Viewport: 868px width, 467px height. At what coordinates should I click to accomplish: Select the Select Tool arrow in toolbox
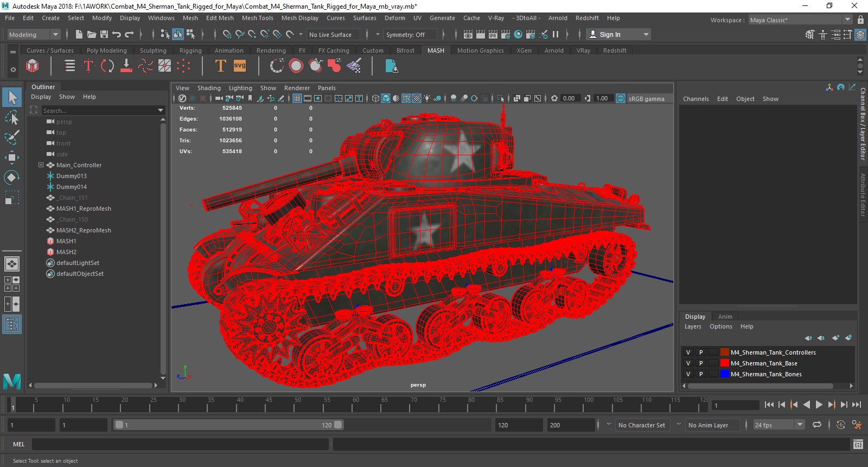12,97
